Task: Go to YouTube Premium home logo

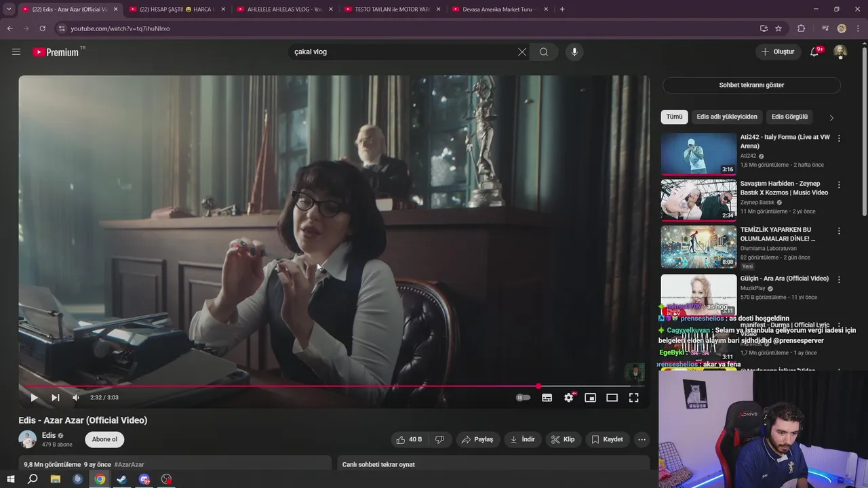Action: point(56,52)
